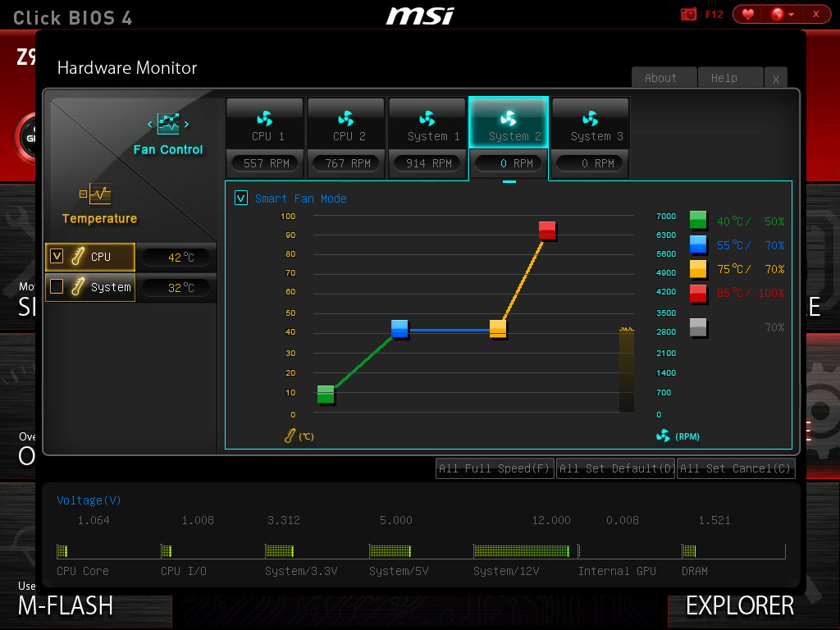This screenshot has height=630, width=840.
Task: Click the CPU 2 fan icon
Action: [x=346, y=118]
